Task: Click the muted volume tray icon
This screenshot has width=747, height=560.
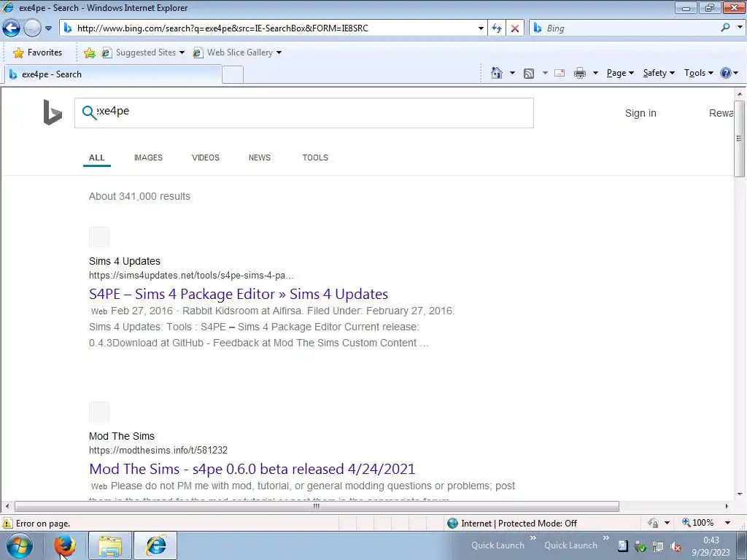Action: point(676,547)
